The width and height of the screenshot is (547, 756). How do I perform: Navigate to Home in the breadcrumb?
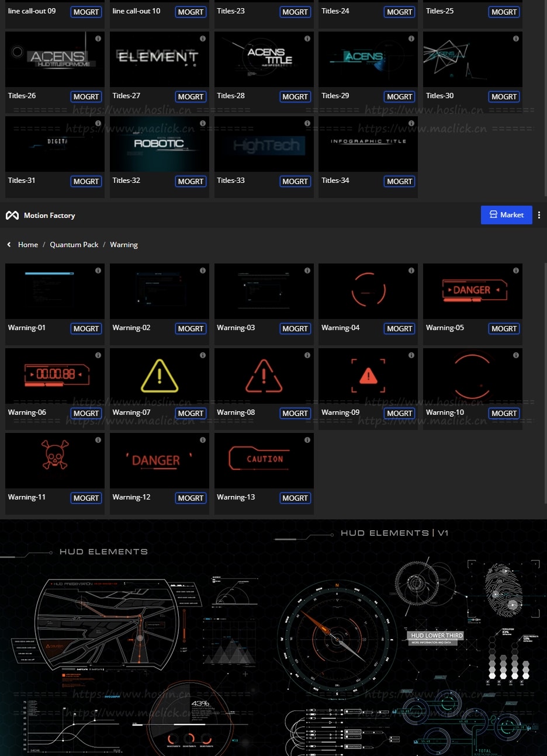(28, 245)
